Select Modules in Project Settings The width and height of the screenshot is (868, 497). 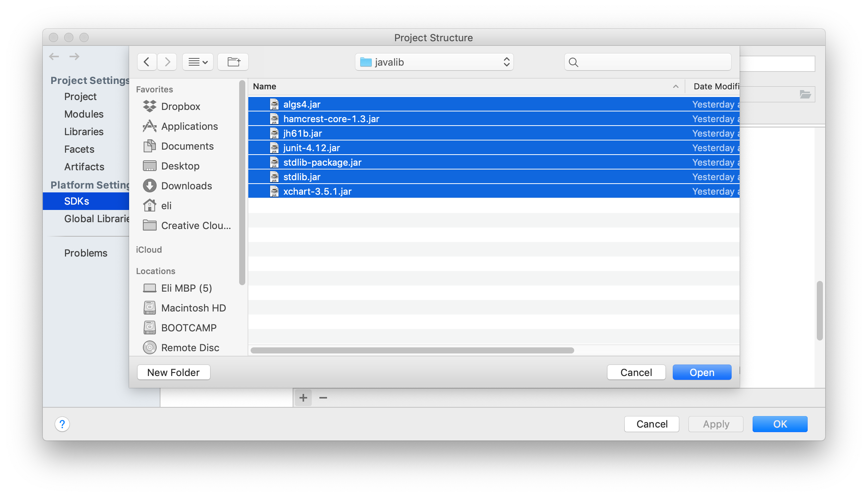(x=84, y=114)
